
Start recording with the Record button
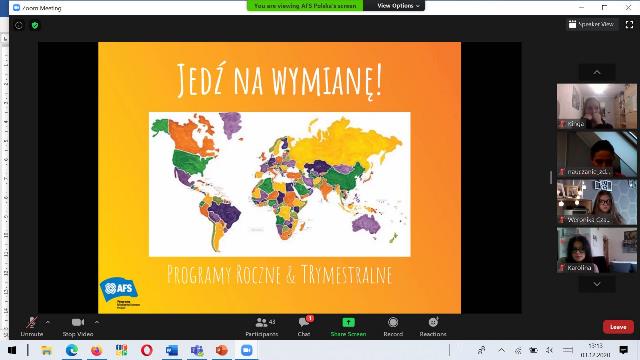pos(393,327)
